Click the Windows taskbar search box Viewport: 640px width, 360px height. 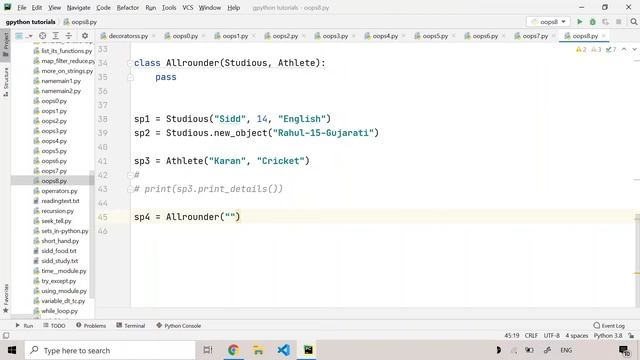click(x=110, y=350)
